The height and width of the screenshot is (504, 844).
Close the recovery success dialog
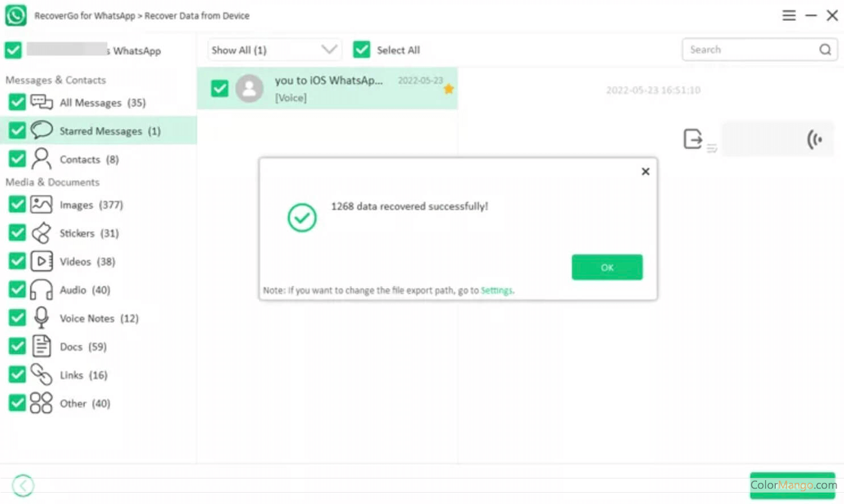(645, 171)
